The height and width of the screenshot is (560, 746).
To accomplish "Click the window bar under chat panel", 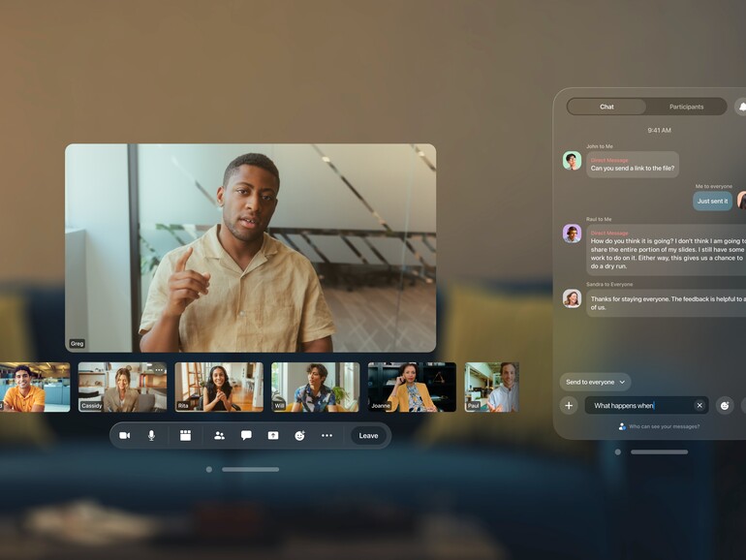I will pyautogui.click(x=659, y=452).
